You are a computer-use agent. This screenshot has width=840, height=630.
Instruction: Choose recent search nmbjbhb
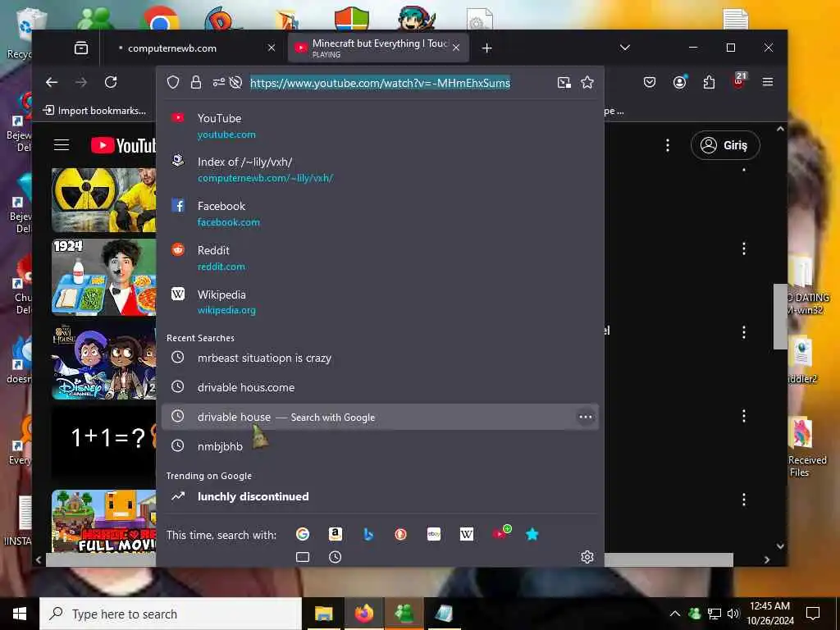click(380, 446)
